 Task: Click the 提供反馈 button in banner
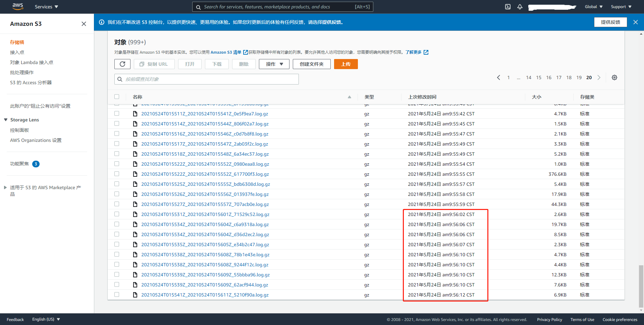(610, 22)
